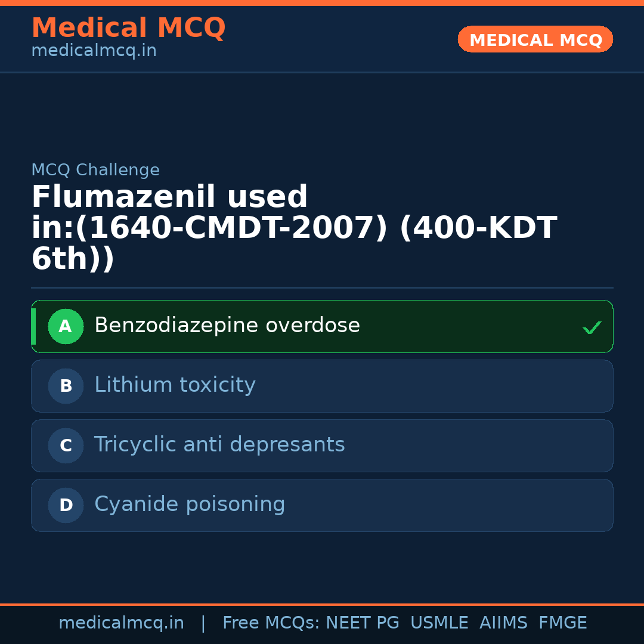Click the Flumazenil question heading
The width and height of the screenshot is (644, 644).
tap(293, 228)
